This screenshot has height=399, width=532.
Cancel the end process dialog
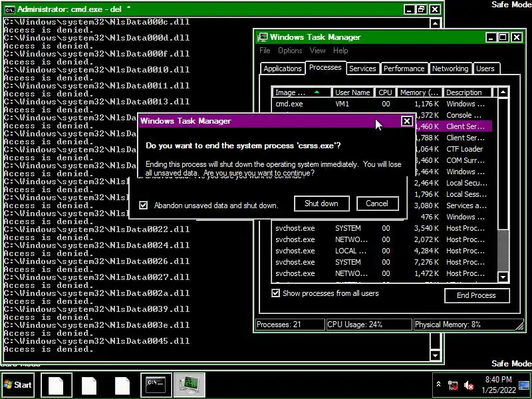(x=377, y=203)
